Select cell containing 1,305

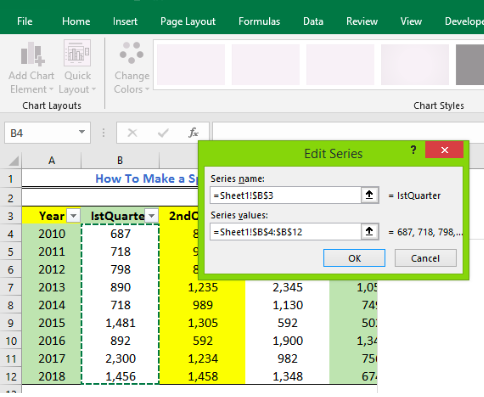tap(202, 323)
